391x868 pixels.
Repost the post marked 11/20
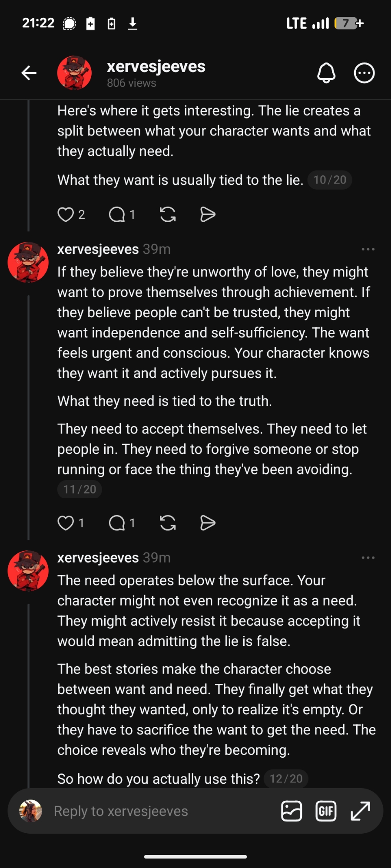[168, 523]
